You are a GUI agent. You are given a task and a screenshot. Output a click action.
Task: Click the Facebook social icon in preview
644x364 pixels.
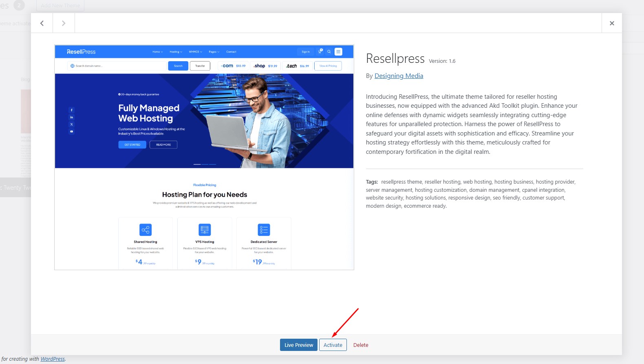(x=72, y=110)
